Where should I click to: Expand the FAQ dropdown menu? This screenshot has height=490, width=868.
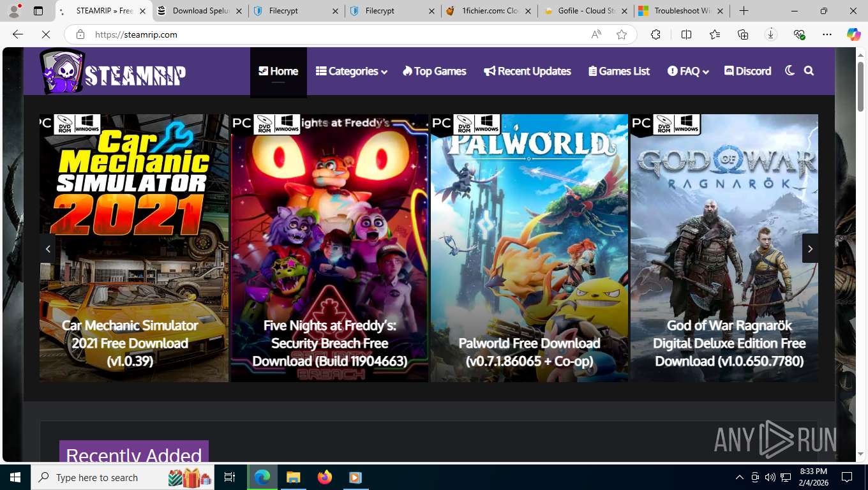click(688, 71)
